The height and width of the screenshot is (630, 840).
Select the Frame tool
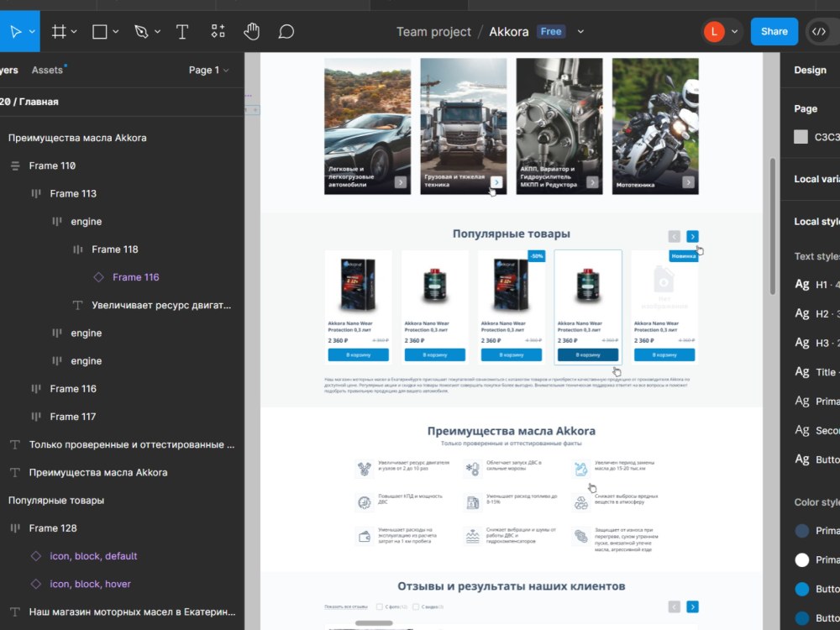click(x=59, y=32)
